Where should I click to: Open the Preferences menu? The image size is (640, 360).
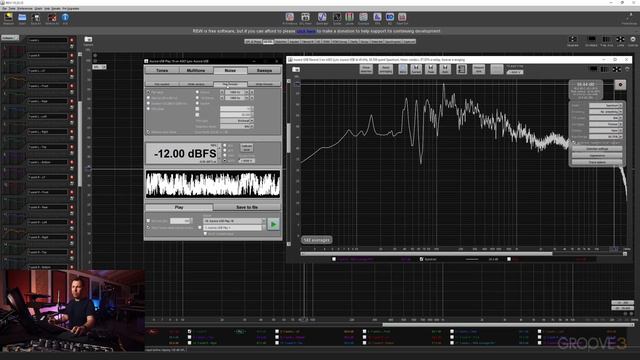point(25,8)
